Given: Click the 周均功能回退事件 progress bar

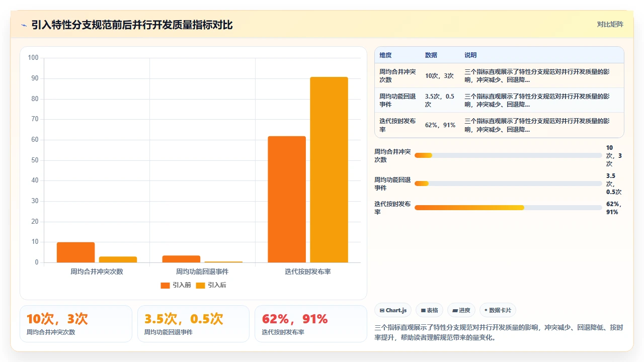Looking at the screenshot, I should point(508,184).
